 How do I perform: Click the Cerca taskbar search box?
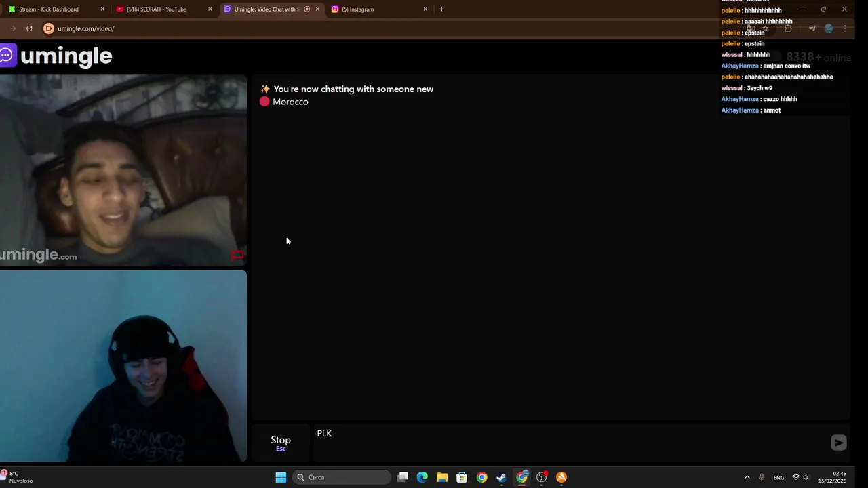[342, 477]
